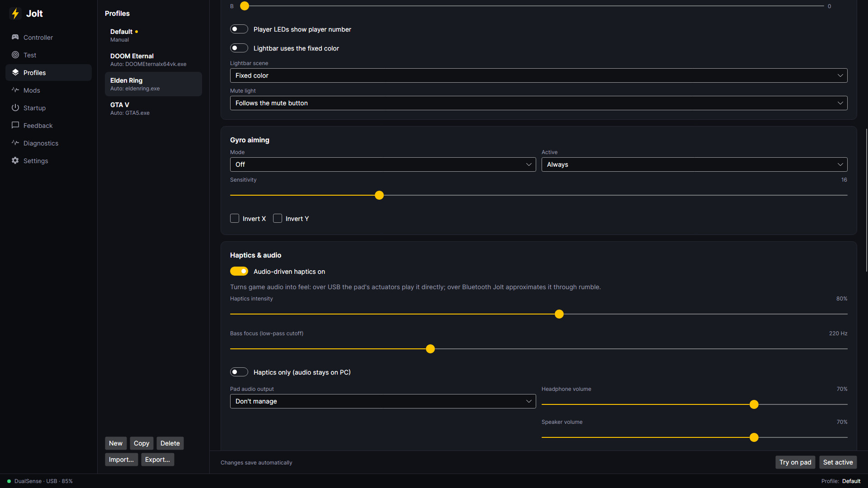Open the Controller section label in the sidebar
Image resolution: width=868 pixels, height=488 pixels.
tap(38, 38)
